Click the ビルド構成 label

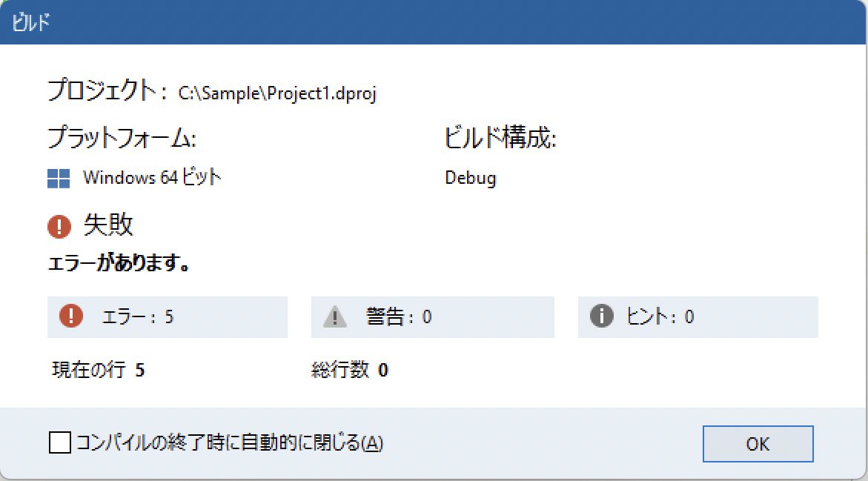(x=500, y=137)
